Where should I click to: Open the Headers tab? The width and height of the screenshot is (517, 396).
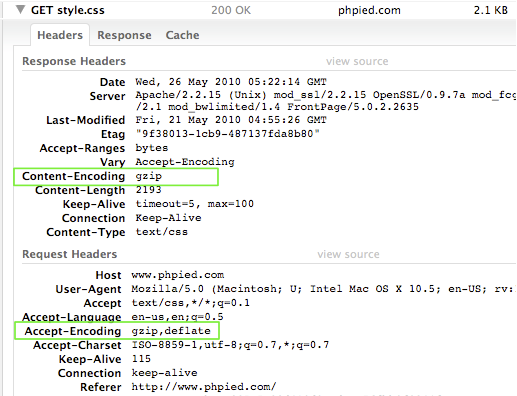click(60, 35)
